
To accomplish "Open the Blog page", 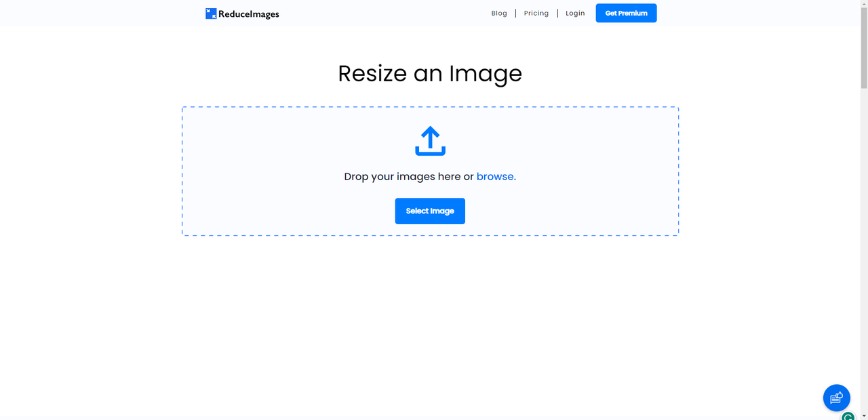I will [499, 14].
